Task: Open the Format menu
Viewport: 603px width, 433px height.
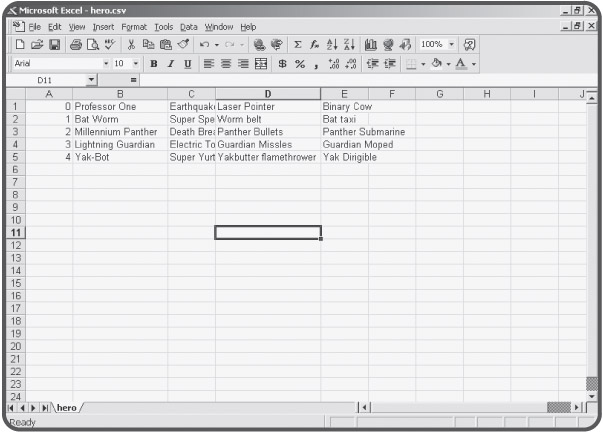Action: pyautogui.click(x=133, y=25)
